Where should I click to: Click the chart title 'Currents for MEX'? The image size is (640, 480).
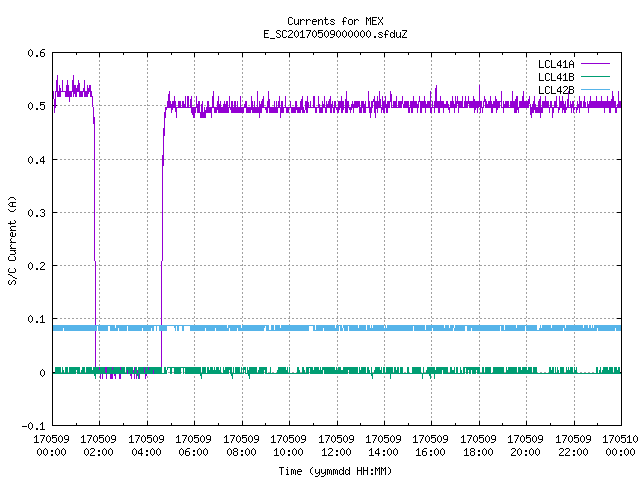pos(335,21)
